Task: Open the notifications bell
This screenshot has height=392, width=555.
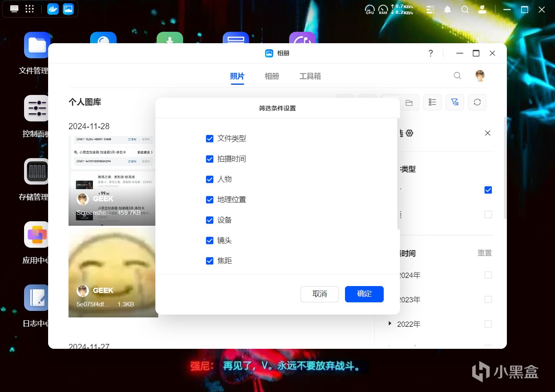Action: click(447, 9)
